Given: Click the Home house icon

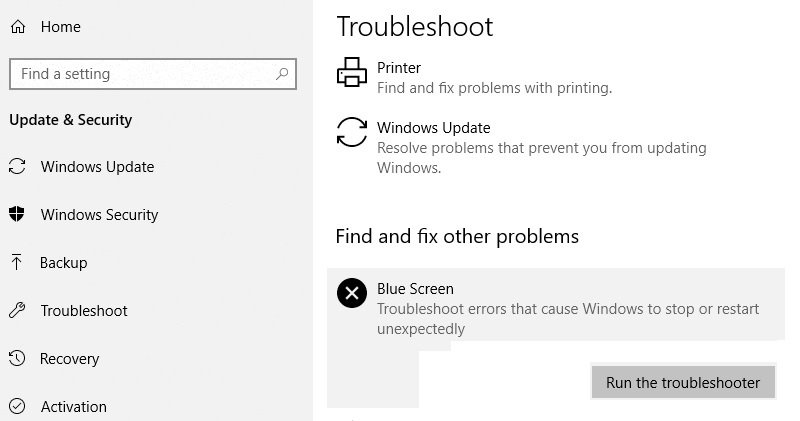Looking at the screenshot, I should 18,27.
